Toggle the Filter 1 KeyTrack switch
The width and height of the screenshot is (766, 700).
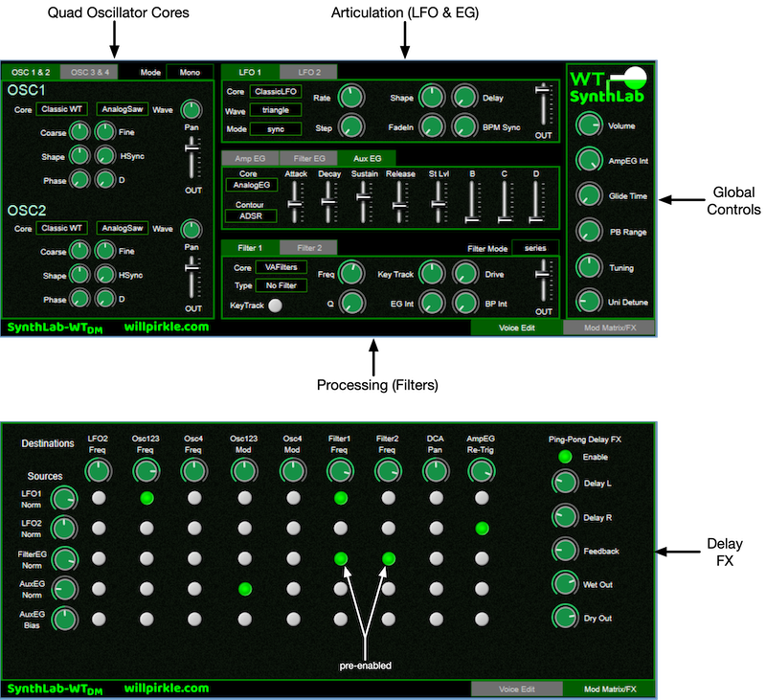[x=275, y=305]
